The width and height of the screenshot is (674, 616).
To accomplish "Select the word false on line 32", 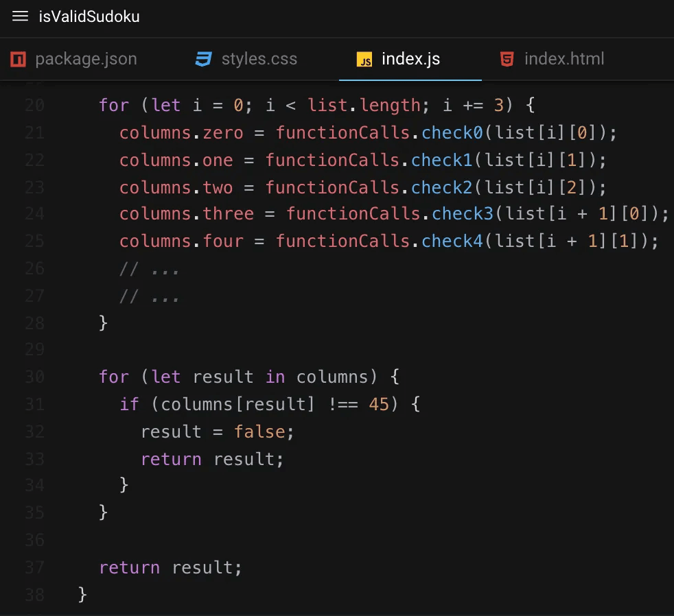I will click(x=261, y=431).
